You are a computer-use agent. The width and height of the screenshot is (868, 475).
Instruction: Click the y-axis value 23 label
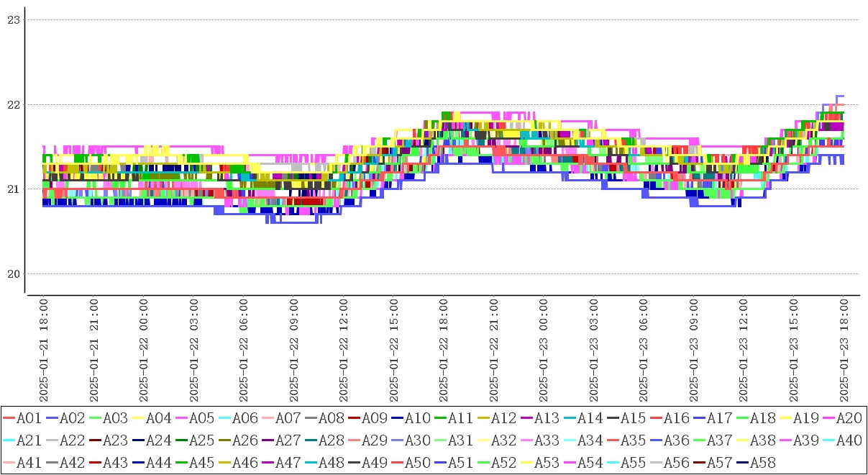tap(12, 20)
